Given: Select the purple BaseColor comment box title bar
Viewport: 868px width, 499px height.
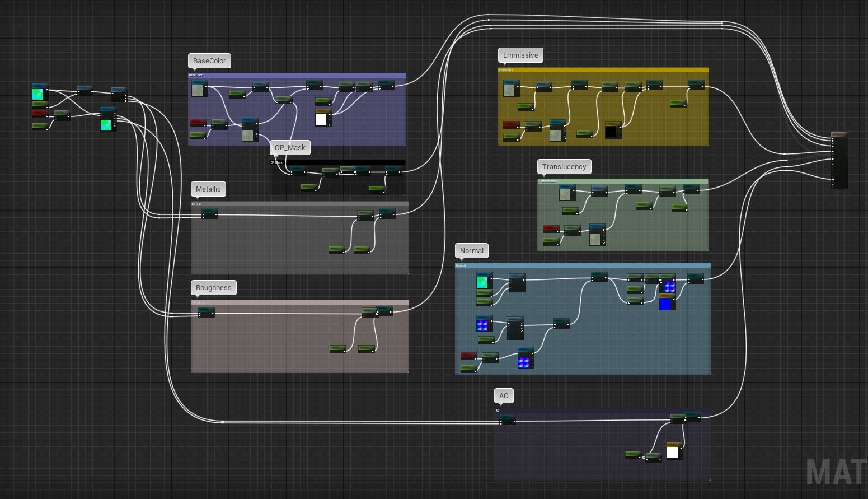Looking at the screenshot, I should (297, 75).
